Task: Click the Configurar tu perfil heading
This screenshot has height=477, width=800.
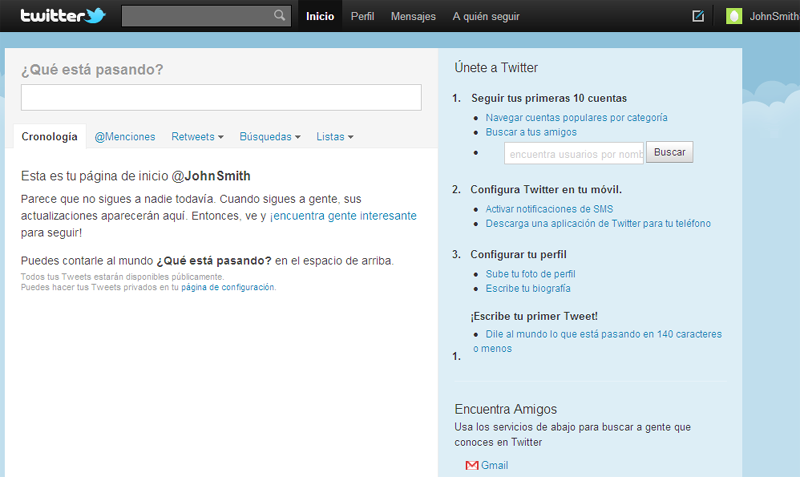Action: click(x=518, y=255)
